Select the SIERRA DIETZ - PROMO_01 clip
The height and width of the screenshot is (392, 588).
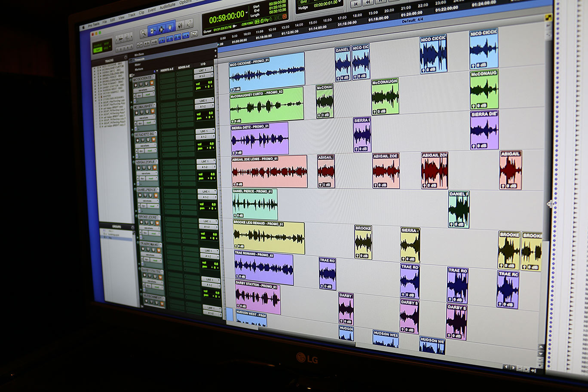(260, 139)
